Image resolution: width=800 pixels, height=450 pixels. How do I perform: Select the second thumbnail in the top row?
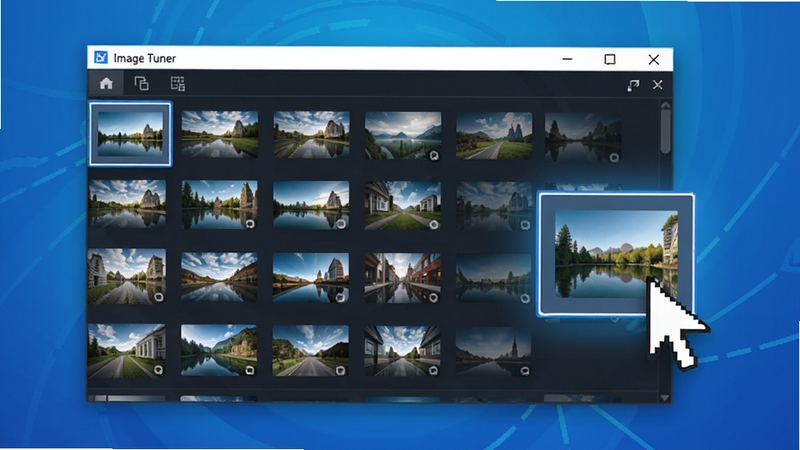pos(220,134)
